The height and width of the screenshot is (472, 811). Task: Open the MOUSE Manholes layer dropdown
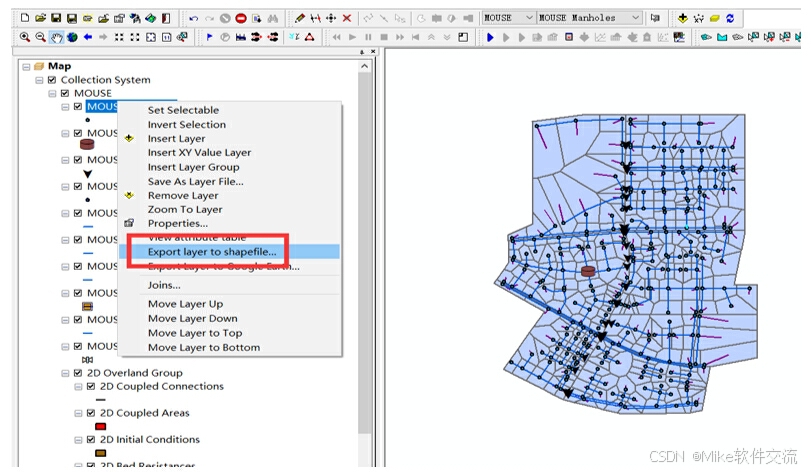coord(590,18)
